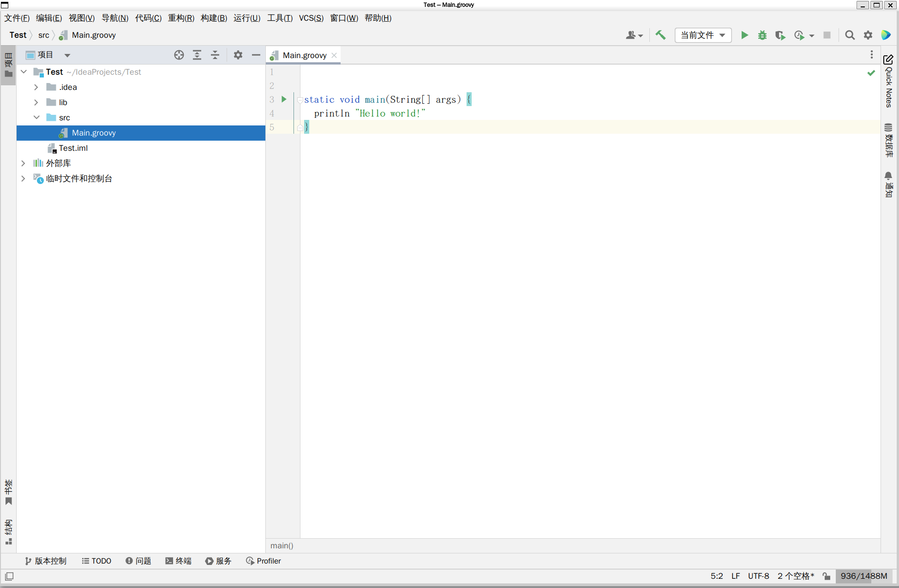Click the Settings/gear icon in toolbar

(x=868, y=35)
